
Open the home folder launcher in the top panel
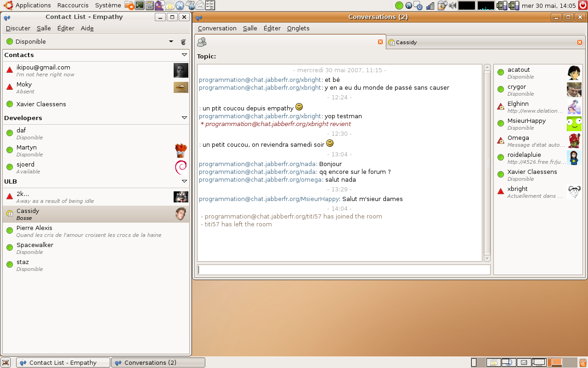click(x=129, y=5)
